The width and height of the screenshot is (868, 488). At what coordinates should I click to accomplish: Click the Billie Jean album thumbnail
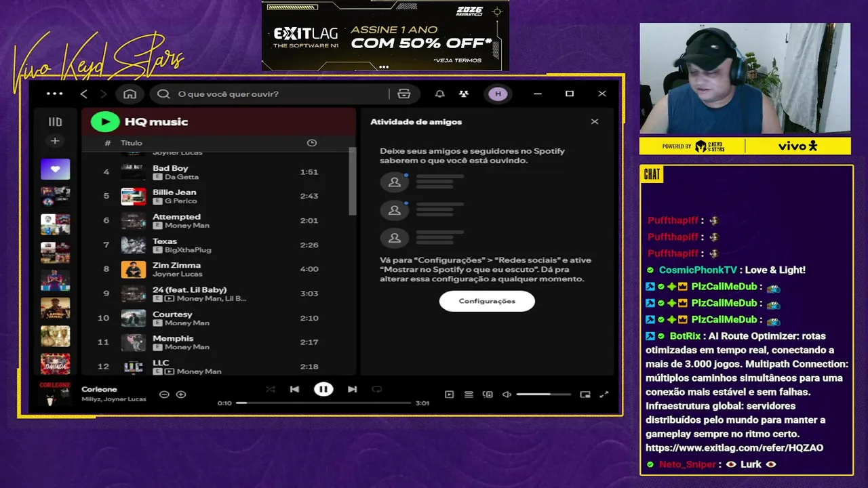coord(134,196)
